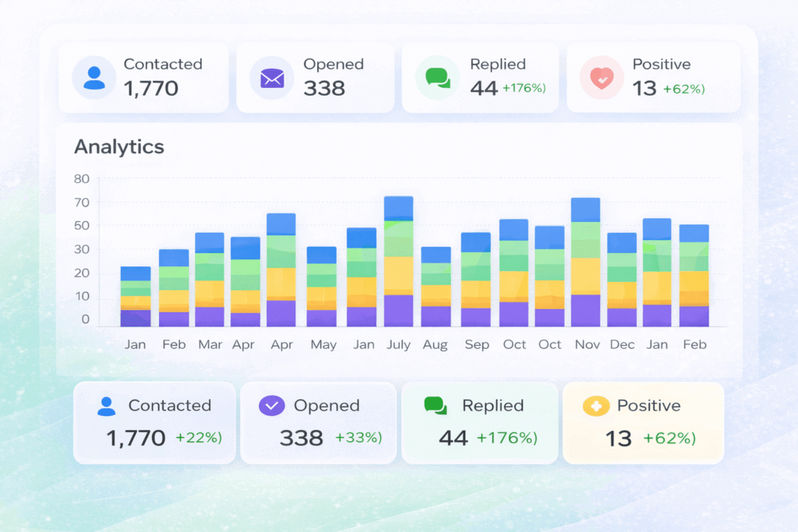Click the Analytics heading
The height and width of the screenshot is (532, 798).
point(118,146)
